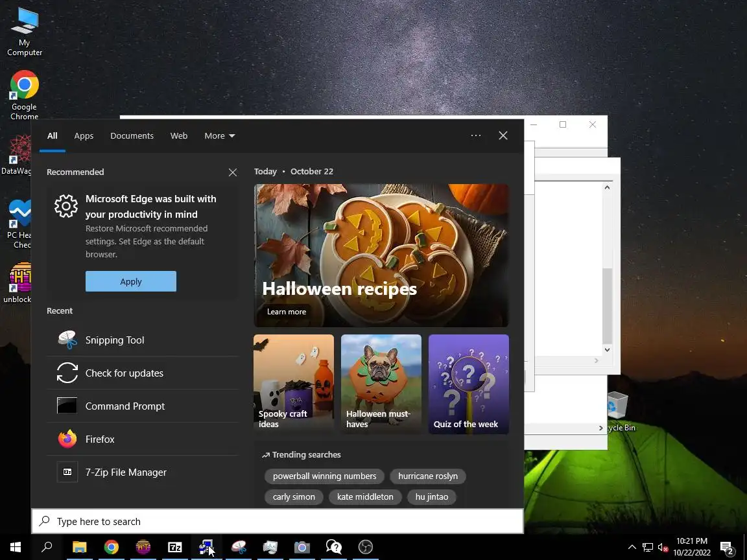Image resolution: width=747 pixels, height=560 pixels.
Task: Click the settings gear in Recommended card
Action: (65, 206)
